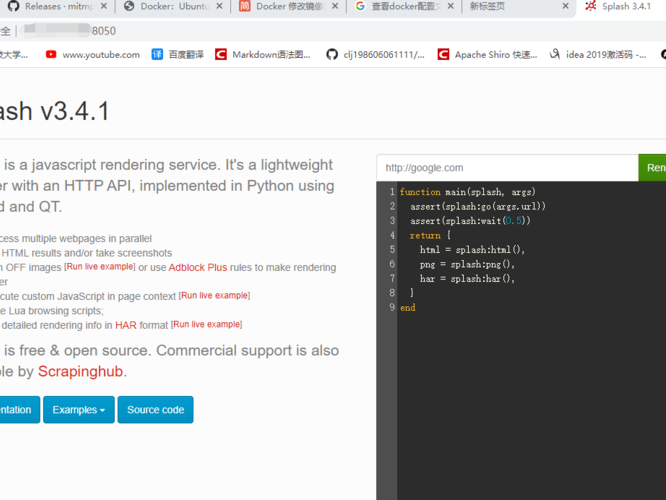
Task: Click the globe favicon on the Docker Ubuntu tab
Action: (x=129, y=6)
